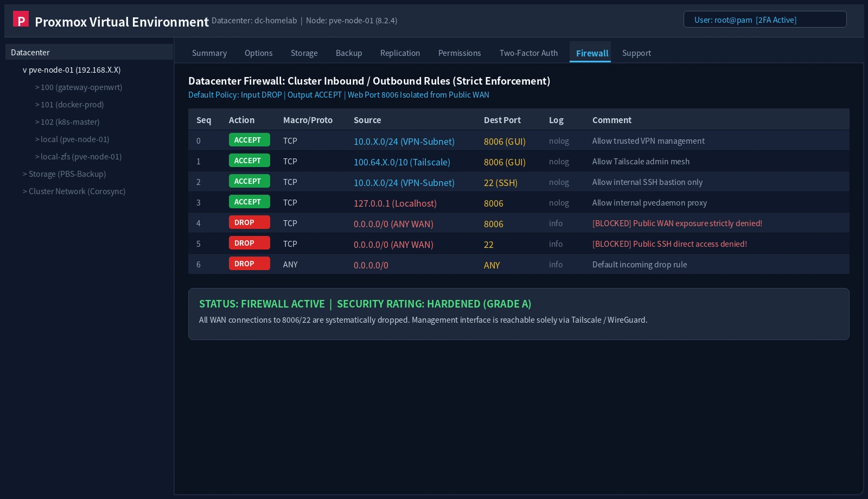868x499 pixels.
Task: Click ACCEPT badge on the pvedaemon proxy rule
Action: [250, 202]
